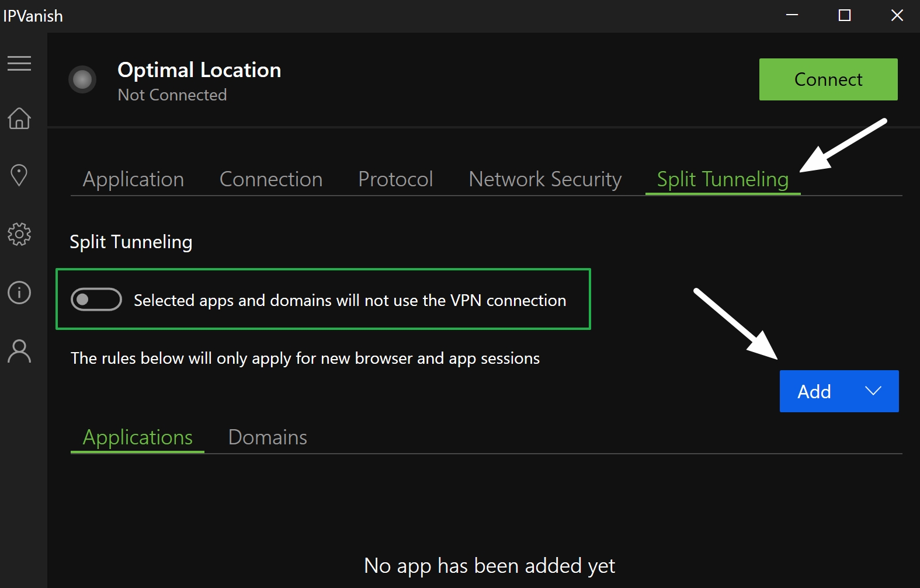The image size is (920, 588).
Task: Open the Connection settings tab
Action: pos(271,179)
